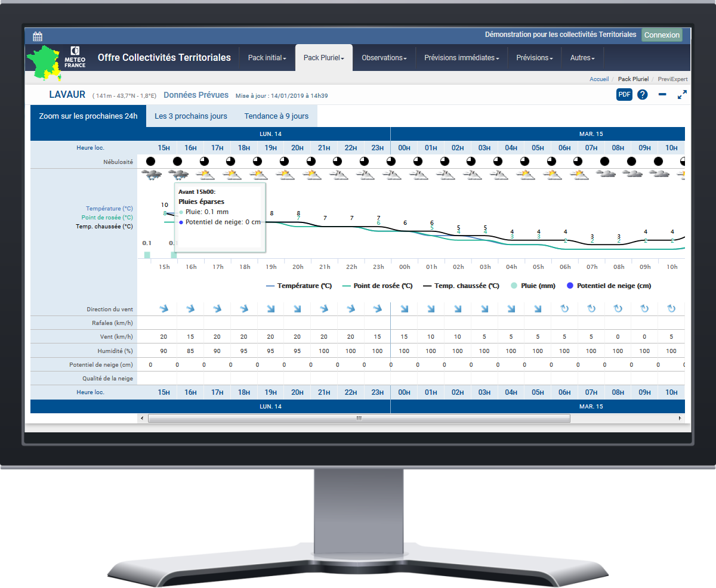Open the Pack initial dropdown

click(267, 58)
